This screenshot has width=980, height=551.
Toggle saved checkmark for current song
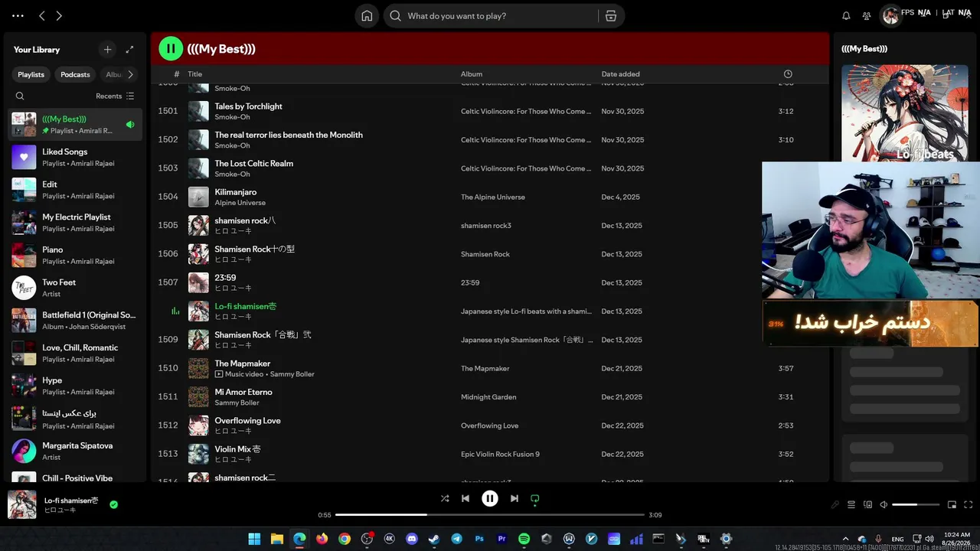113,504
